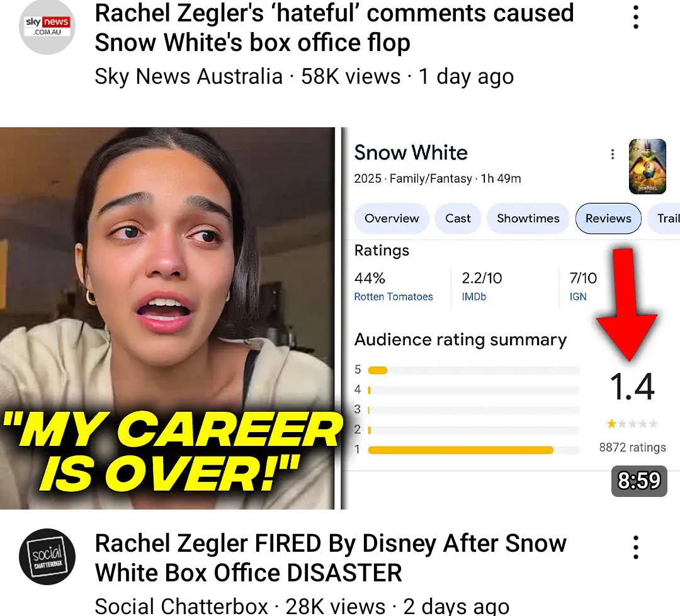
Task: Open more options for the Rachel Zegler FIRED video
Action: pos(636,547)
